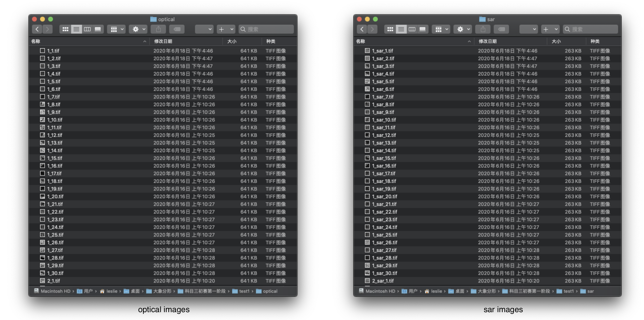
Task: Switch optical window to column view
Action: (x=87, y=29)
